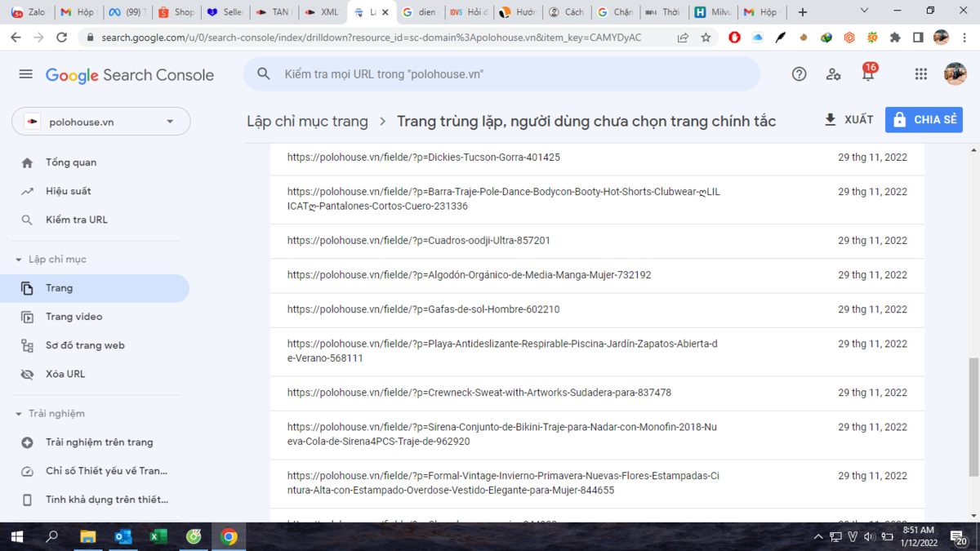Open Outlook from taskbar
Screen dimensions: 980x551
click(x=122, y=536)
